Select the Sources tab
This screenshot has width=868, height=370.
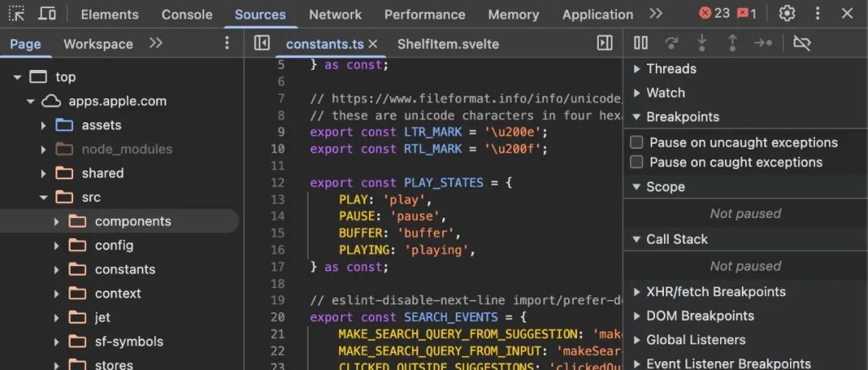[x=260, y=14]
